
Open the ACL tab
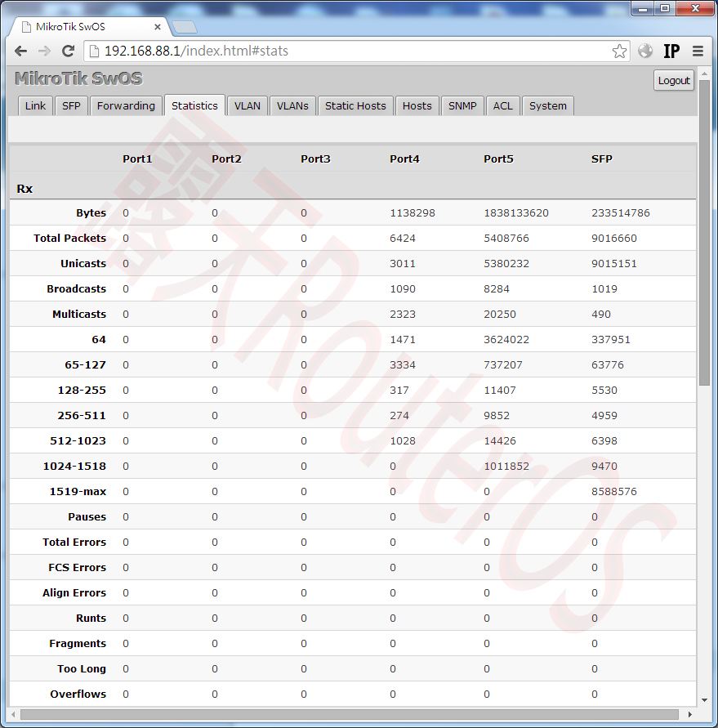(x=502, y=106)
